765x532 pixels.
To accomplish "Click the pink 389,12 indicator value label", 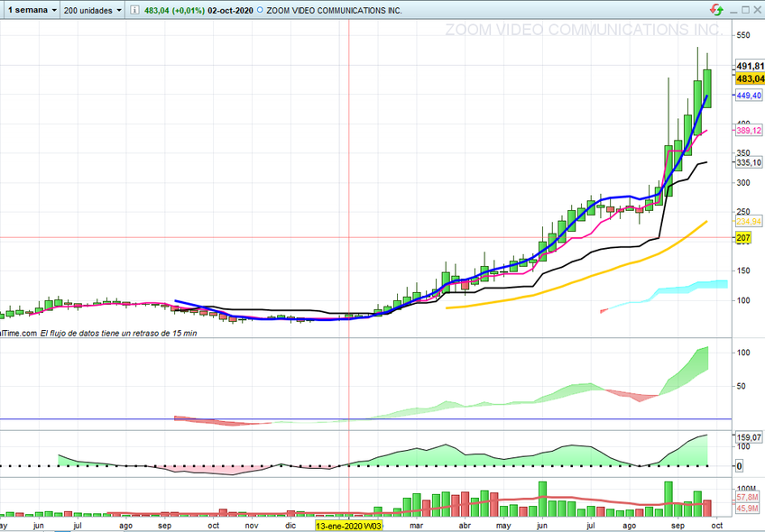I will click(x=749, y=130).
